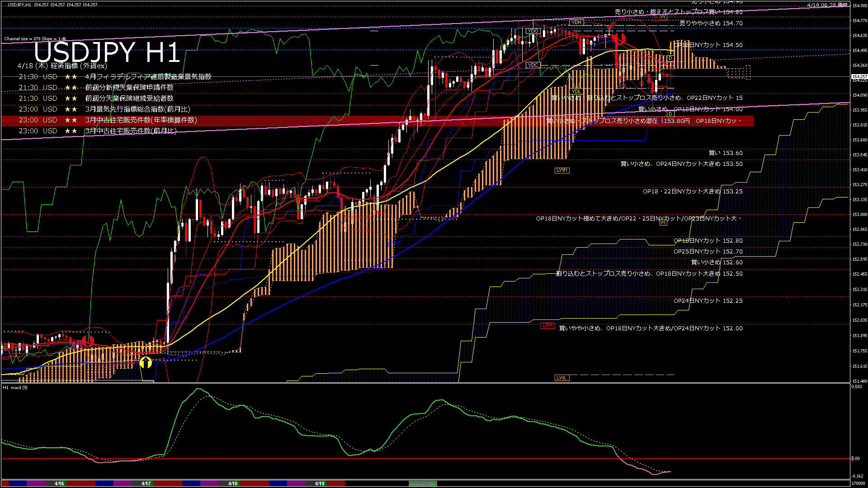Click the red down-arrow signal near 4/16
Image resolution: width=868 pixels, height=488 pixels.
(88, 341)
